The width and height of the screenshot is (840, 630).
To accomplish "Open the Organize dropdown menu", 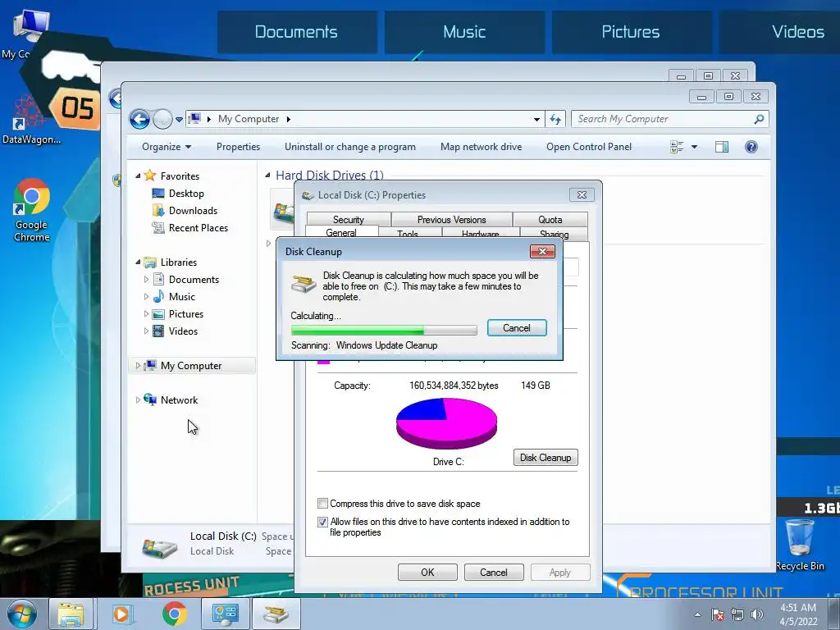I will (166, 147).
